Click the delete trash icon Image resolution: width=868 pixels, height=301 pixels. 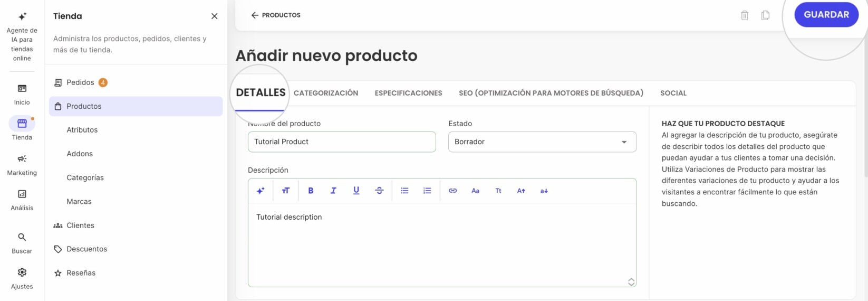(745, 15)
